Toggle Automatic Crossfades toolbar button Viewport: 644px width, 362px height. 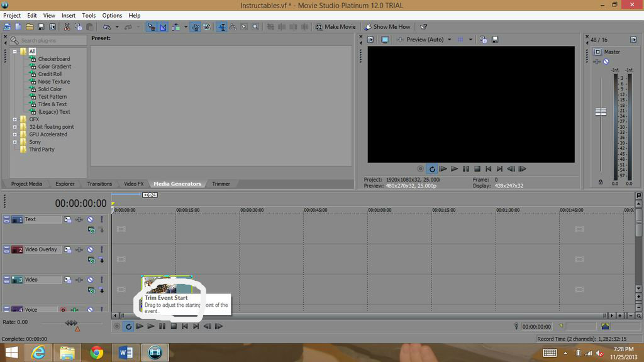[163, 27]
